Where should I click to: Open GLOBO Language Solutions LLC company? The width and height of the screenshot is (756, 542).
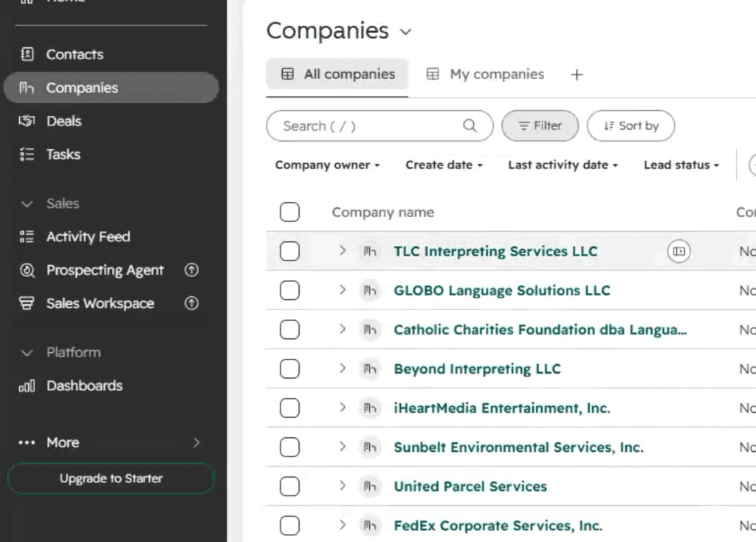coord(502,290)
